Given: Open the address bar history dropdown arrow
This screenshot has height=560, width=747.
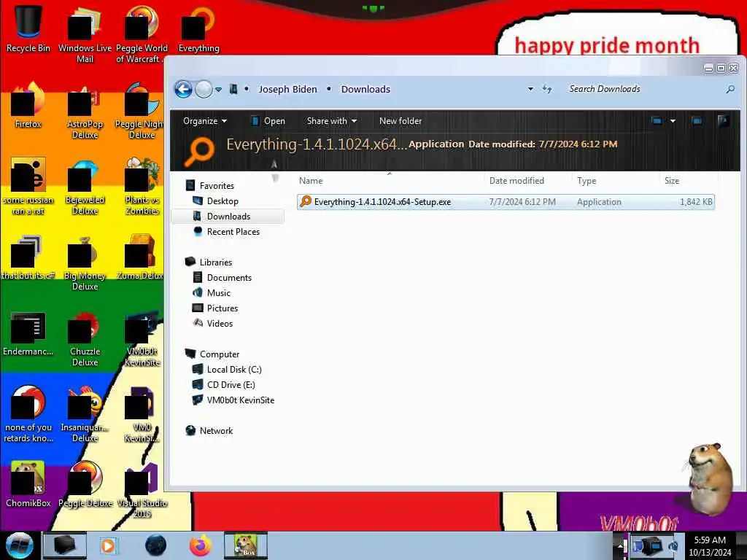Looking at the screenshot, I should click(x=530, y=89).
